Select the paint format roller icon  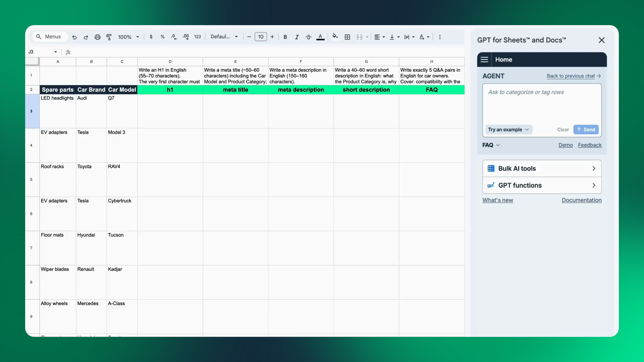[x=109, y=37]
